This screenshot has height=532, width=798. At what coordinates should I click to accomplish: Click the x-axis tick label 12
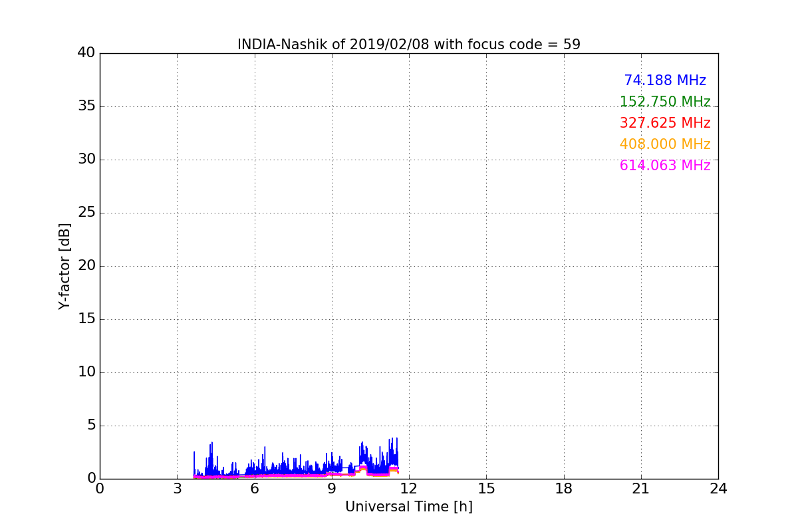pyautogui.click(x=409, y=488)
